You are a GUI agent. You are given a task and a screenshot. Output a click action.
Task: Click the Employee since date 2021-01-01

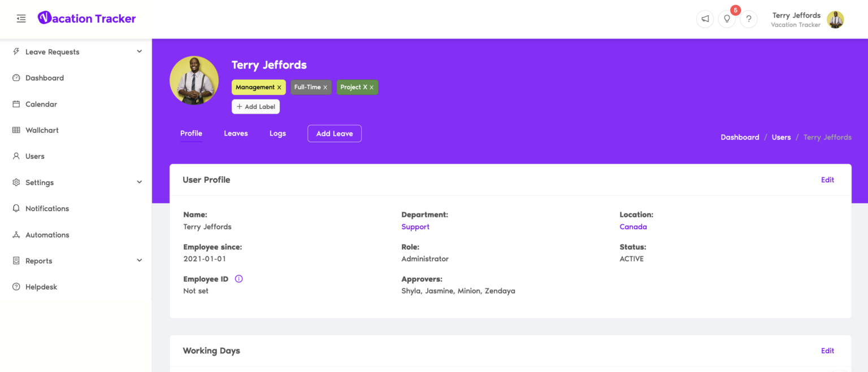[x=205, y=259]
